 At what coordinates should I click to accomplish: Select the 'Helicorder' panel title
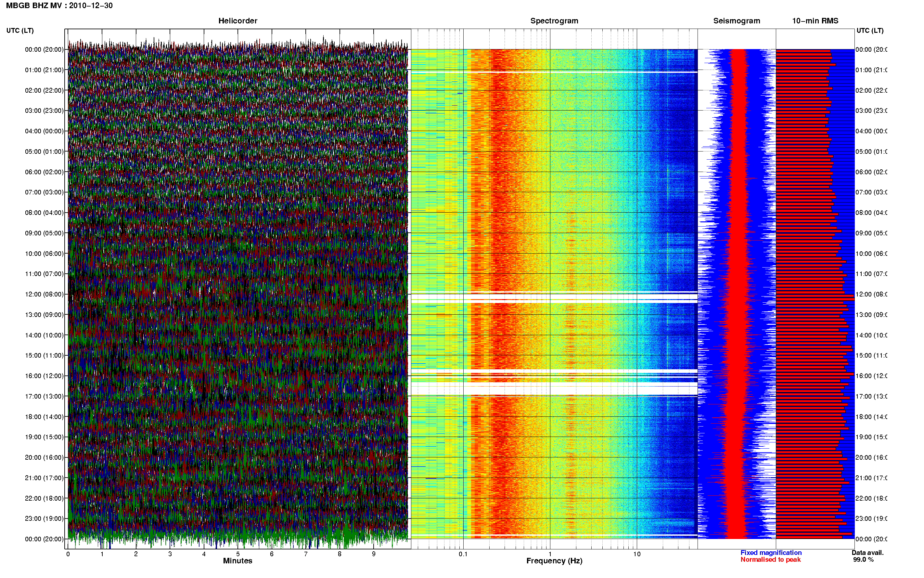tap(237, 21)
